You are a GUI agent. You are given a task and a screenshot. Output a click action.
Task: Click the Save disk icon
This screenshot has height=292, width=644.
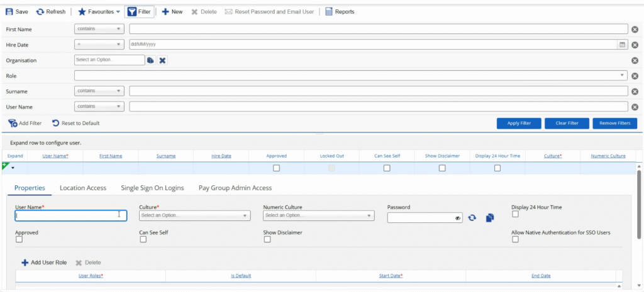(9, 11)
